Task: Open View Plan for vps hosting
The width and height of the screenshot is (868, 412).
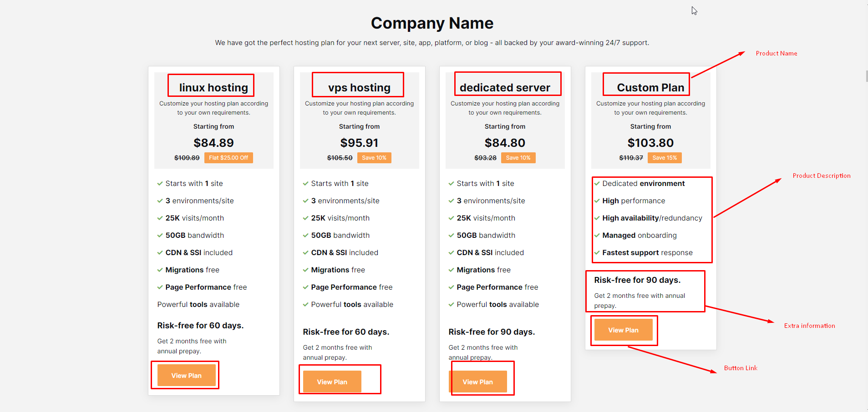Action: 332,382
